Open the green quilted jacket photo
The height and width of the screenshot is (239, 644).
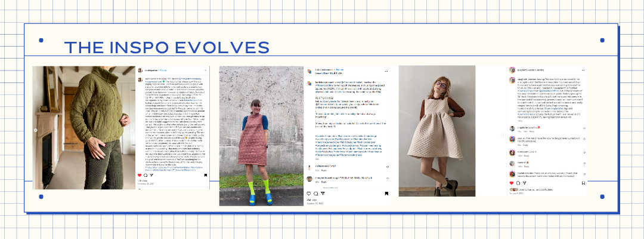point(84,127)
